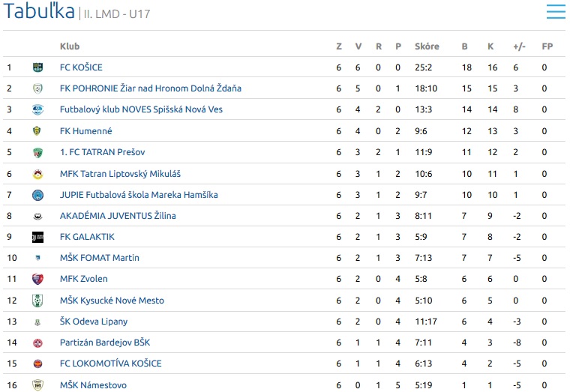Open AKADÉMIA JUVENTUS Žilina club page
Viewport: 570px width, 392px height.
pos(118,216)
